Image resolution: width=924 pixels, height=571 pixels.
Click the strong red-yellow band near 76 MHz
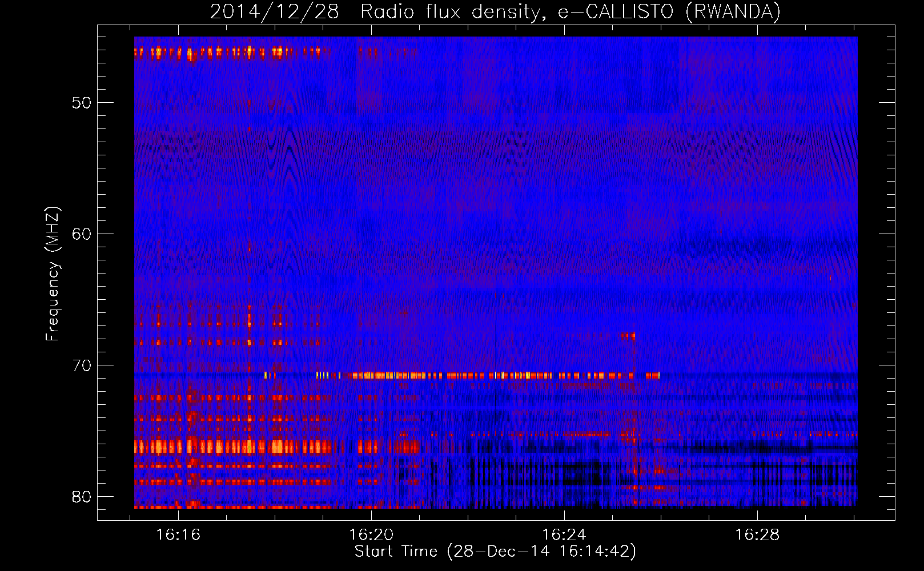[x=277, y=447]
